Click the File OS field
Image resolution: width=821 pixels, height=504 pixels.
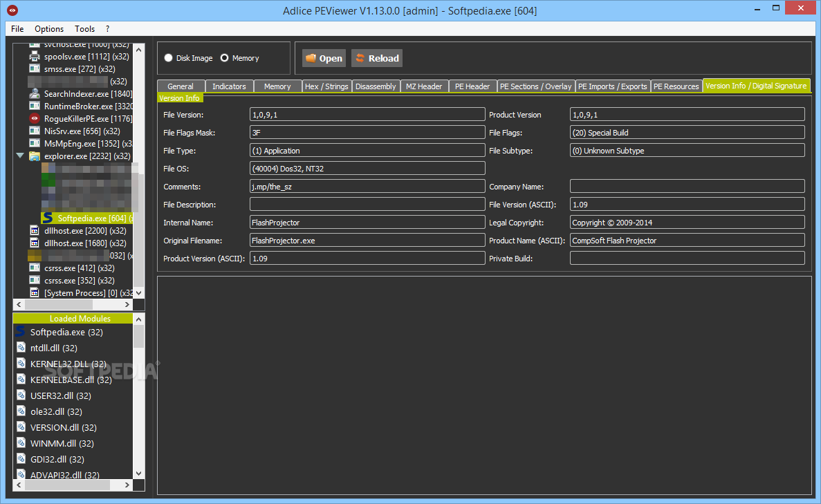[x=367, y=169]
